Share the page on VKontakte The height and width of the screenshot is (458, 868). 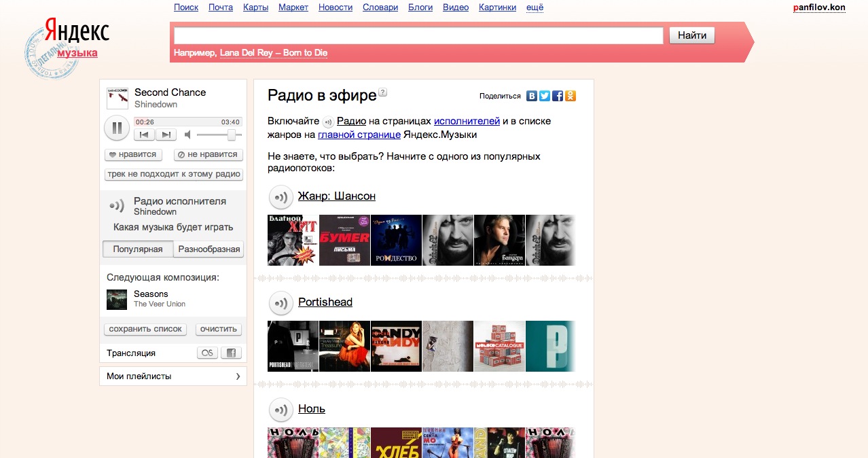[x=532, y=96]
